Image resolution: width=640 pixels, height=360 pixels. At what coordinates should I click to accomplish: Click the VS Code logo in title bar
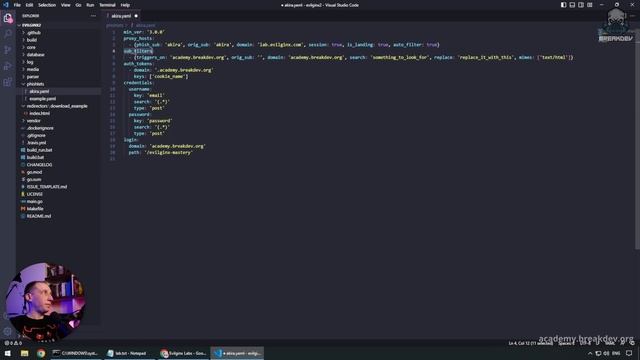coord(6,5)
